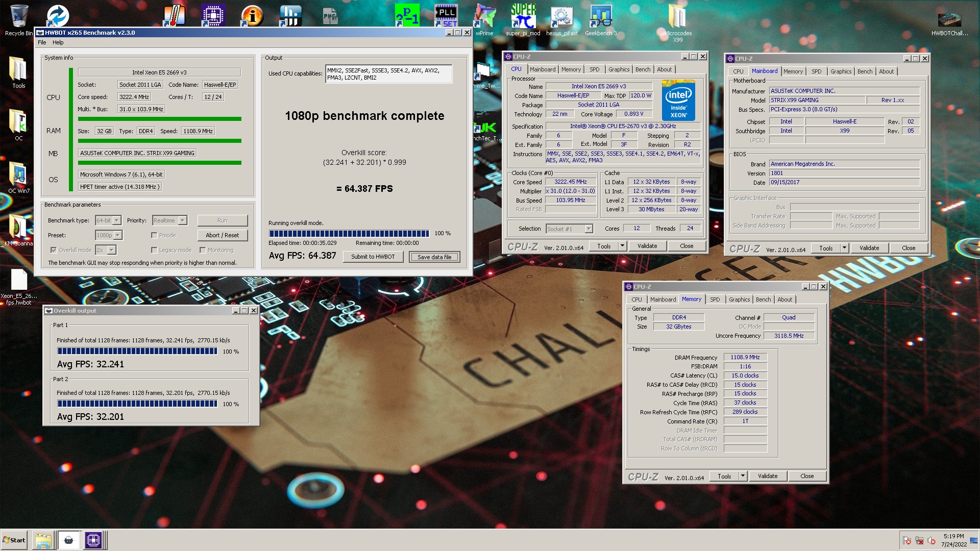980x551 pixels.
Task: Toggle the Overkill mode checkbox
Action: (x=53, y=250)
